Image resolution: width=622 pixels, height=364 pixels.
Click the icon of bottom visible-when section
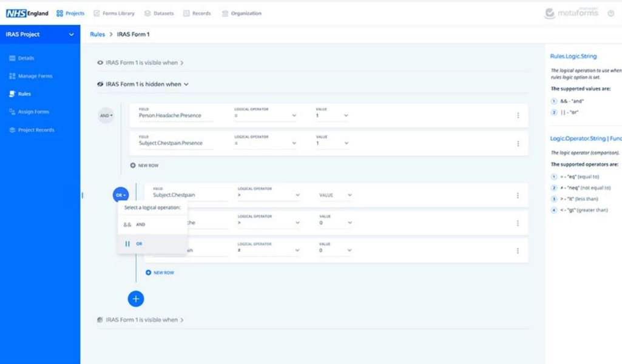click(100, 320)
